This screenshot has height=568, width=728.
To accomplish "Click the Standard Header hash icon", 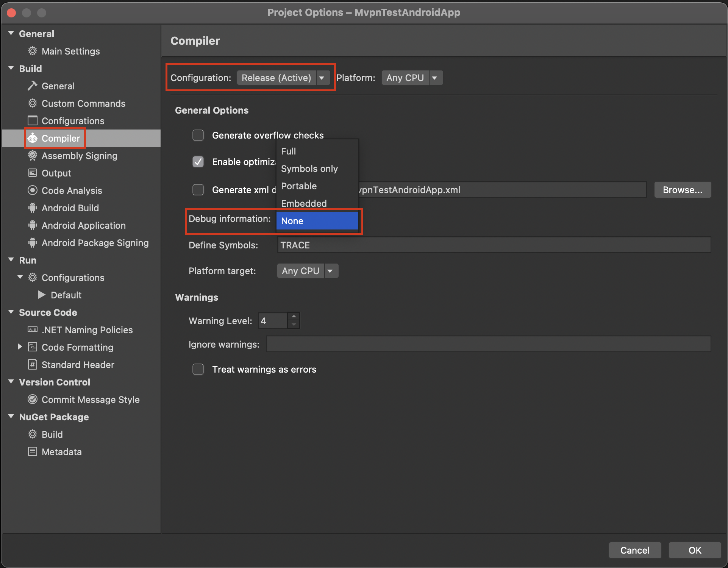I will 33,364.
